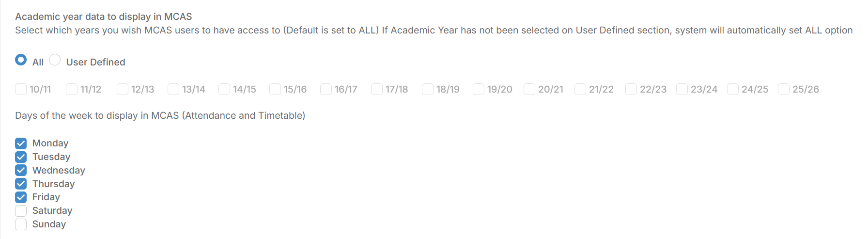Check the 25/26 academic year box
The width and height of the screenshot is (868, 239).
[784, 89]
